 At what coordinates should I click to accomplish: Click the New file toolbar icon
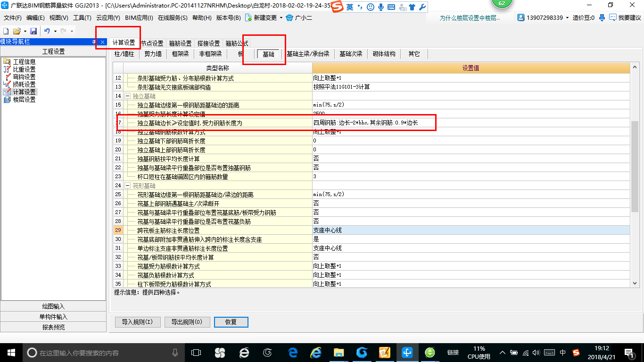6,31
